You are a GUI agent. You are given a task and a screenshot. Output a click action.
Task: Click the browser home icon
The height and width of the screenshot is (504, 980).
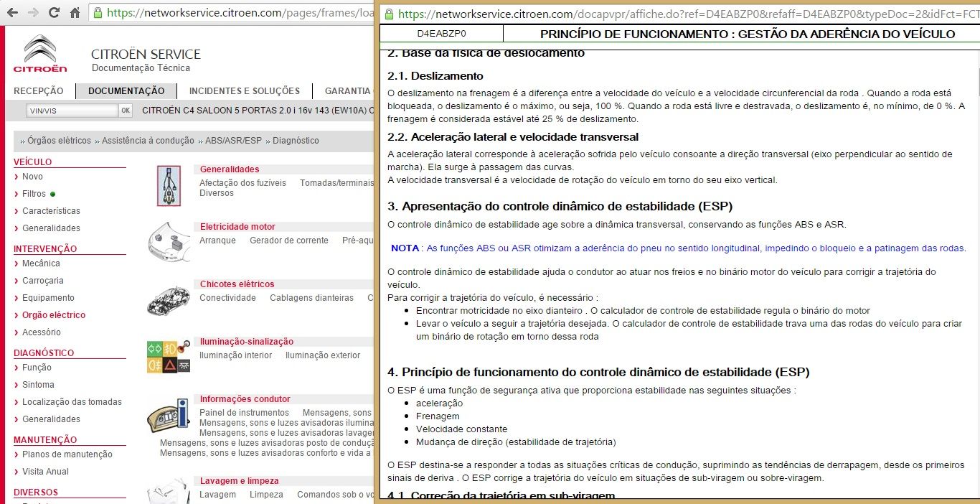[75, 13]
